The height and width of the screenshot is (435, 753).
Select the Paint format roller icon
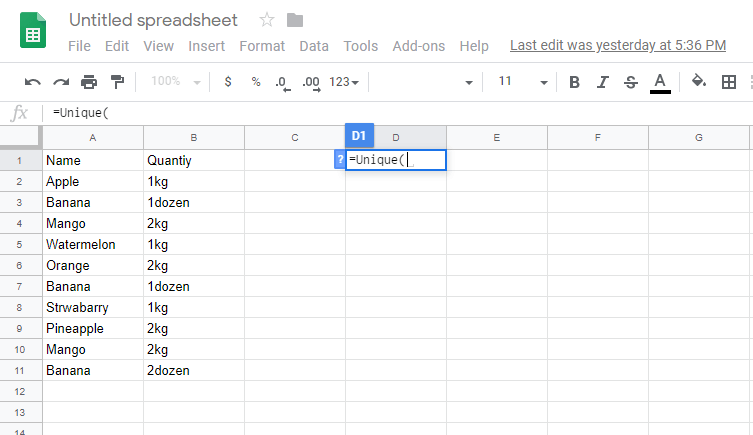click(x=117, y=82)
